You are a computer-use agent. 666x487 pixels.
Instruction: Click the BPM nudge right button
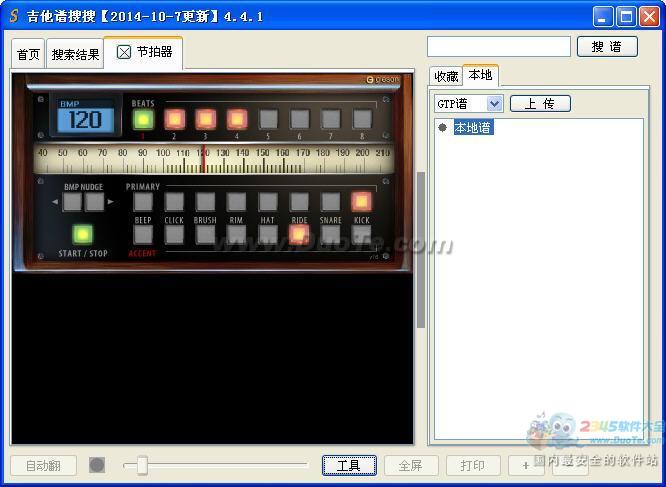(94, 202)
